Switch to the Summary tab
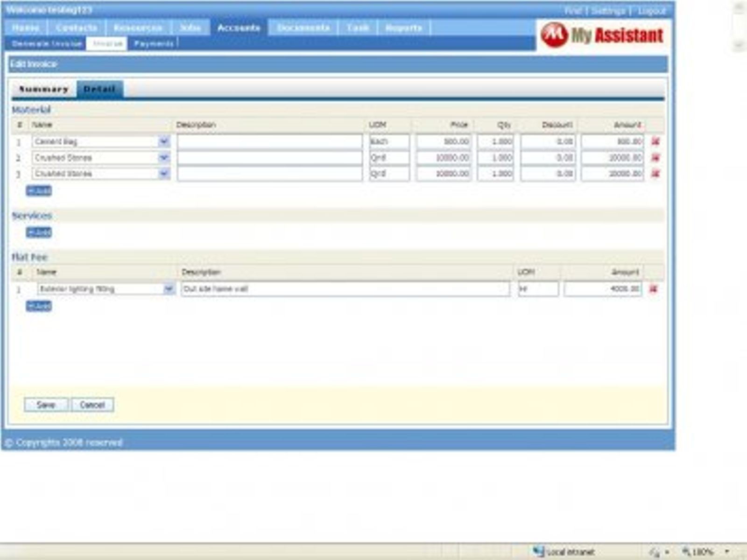The height and width of the screenshot is (560, 747). pos(44,89)
